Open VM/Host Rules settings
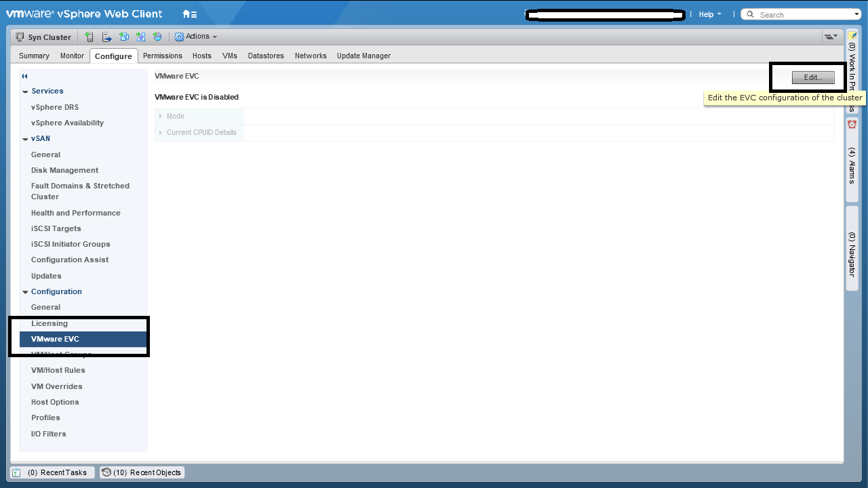This screenshot has height=488, width=868. (x=58, y=370)
